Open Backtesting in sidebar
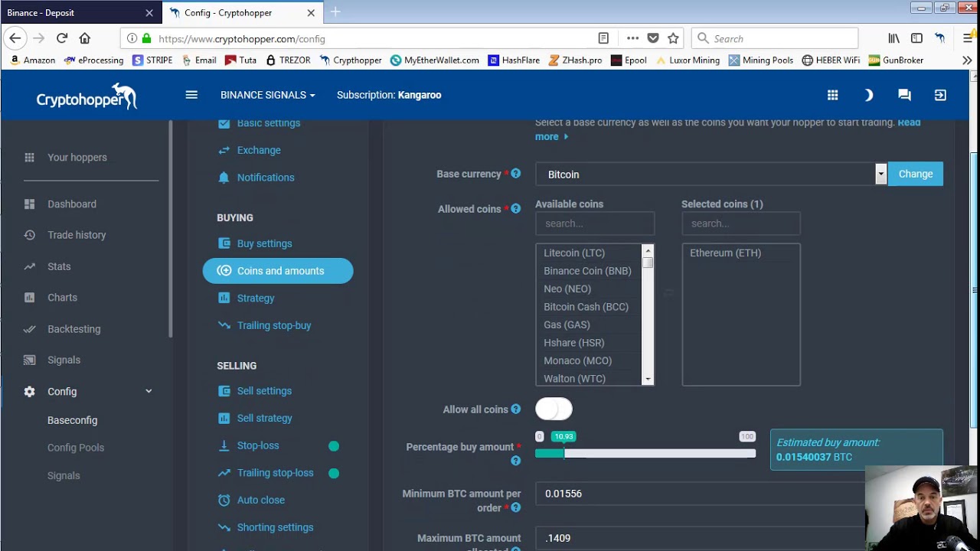Viewport: 980px width, 551px height. [73, 329]
